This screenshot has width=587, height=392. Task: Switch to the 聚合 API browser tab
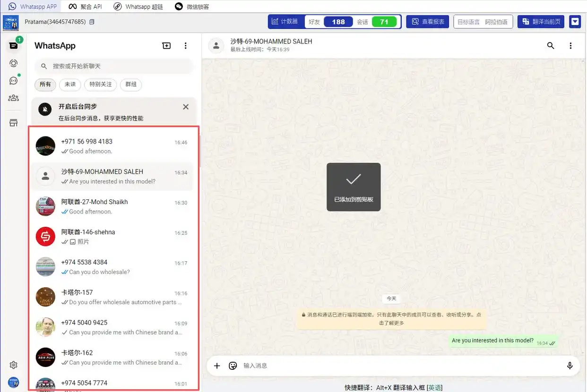click(x=85, y=6)
